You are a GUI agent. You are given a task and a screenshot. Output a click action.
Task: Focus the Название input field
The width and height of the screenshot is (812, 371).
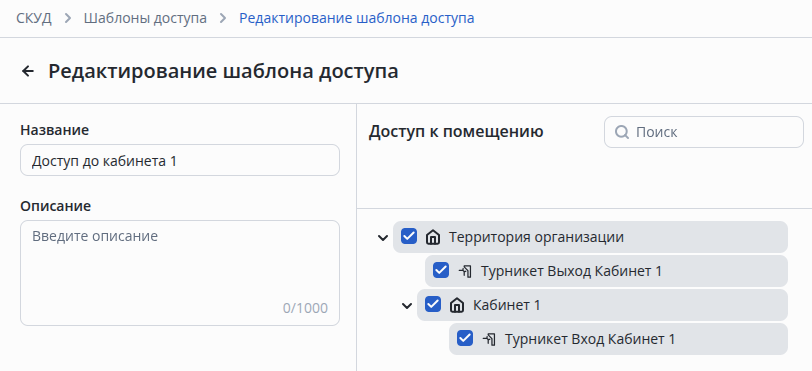pyautogui.click(x=180, y=160)
